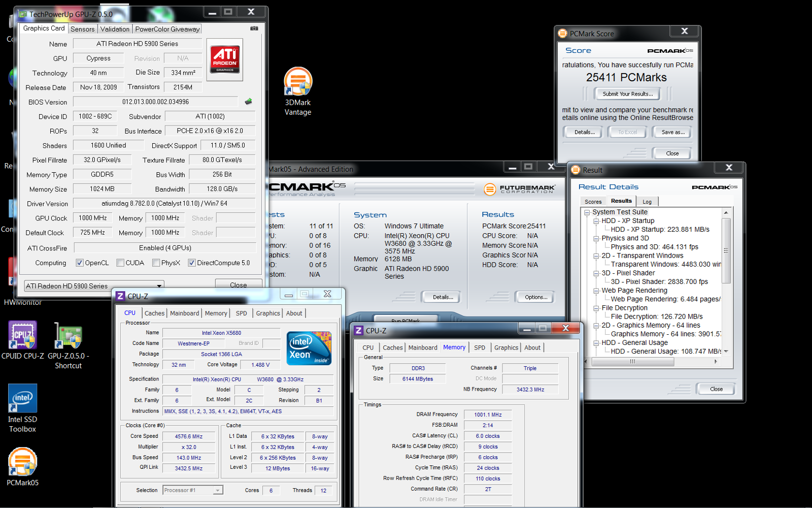Image resolution: width=812 pixels, height=508 pixels.
Task: Open the HWMonitor desktop shortcut
Action: tap(23, 302)
